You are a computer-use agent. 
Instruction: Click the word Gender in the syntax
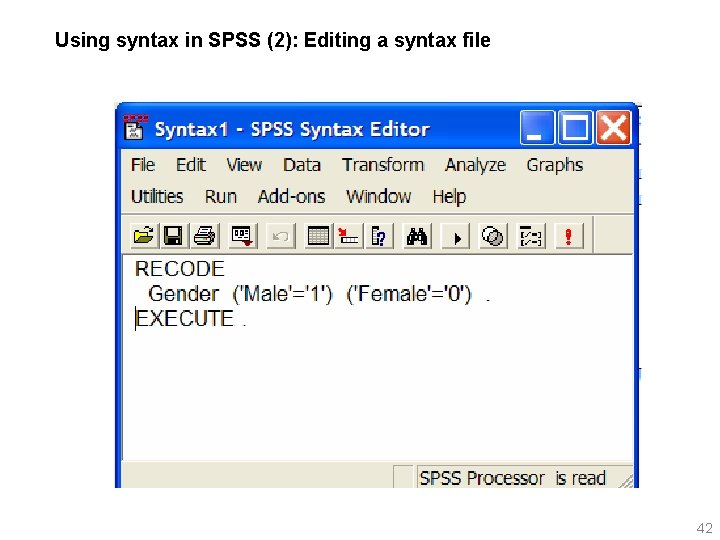[x=184, y=294]
